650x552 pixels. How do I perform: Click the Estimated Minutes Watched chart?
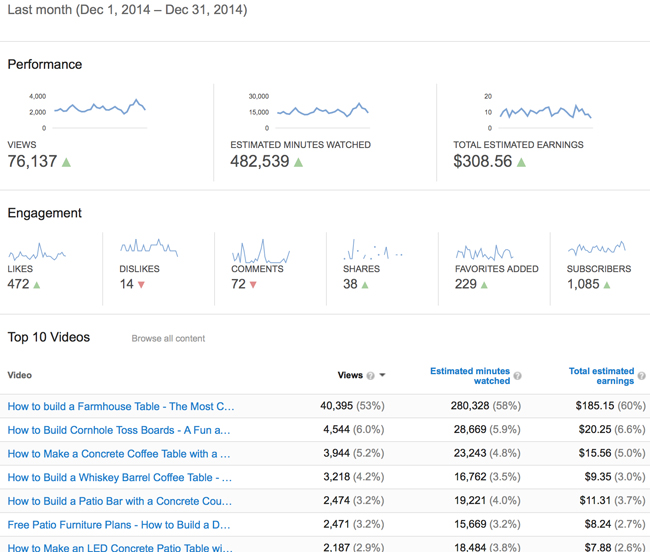point(322,110)
